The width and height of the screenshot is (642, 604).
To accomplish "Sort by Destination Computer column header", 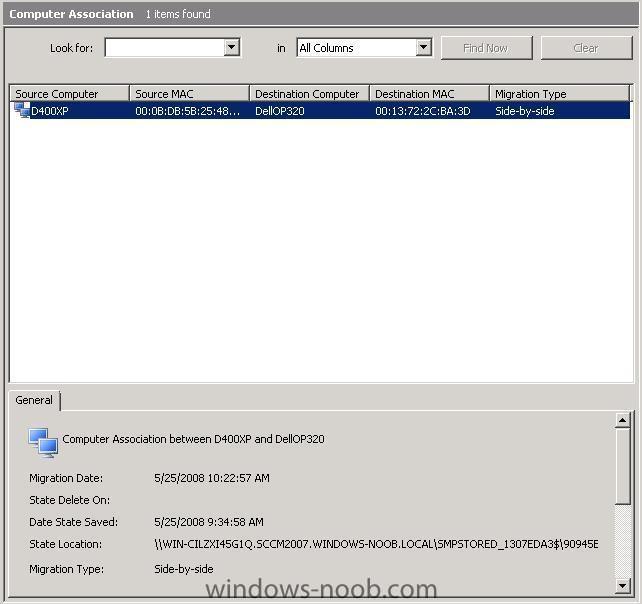I will click(x=310, y=94).
